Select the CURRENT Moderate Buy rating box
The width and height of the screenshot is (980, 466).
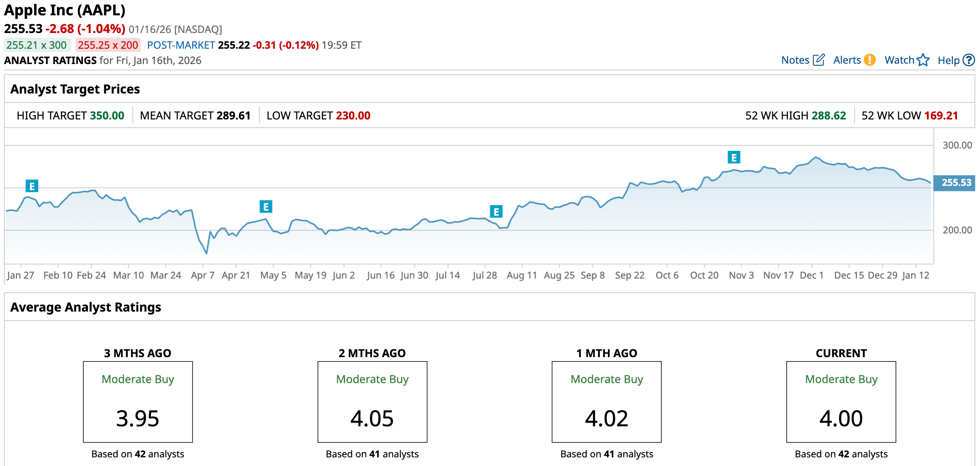pyautogui.click(x=841, y=402)
